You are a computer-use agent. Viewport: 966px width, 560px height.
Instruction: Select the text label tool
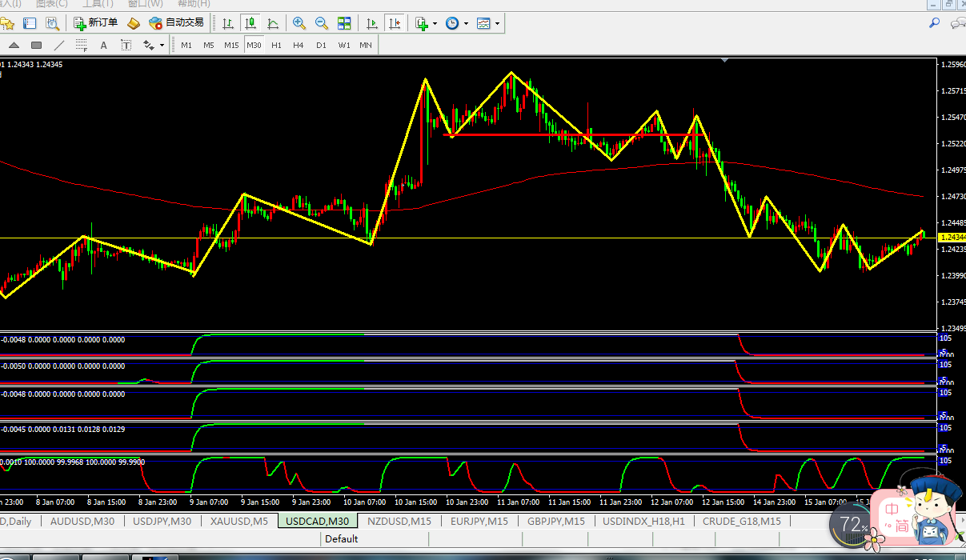[126, 45]
